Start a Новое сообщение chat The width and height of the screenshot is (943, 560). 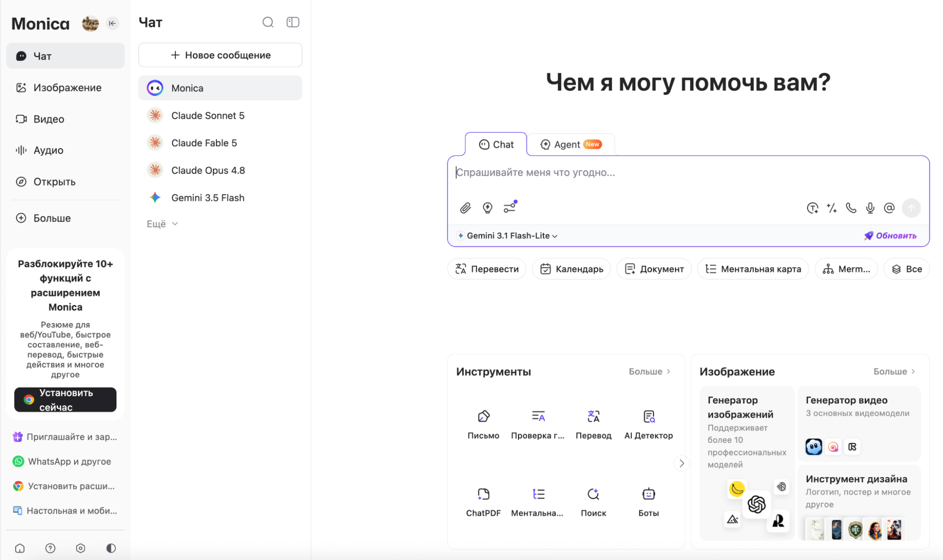(x=220, y=55)
